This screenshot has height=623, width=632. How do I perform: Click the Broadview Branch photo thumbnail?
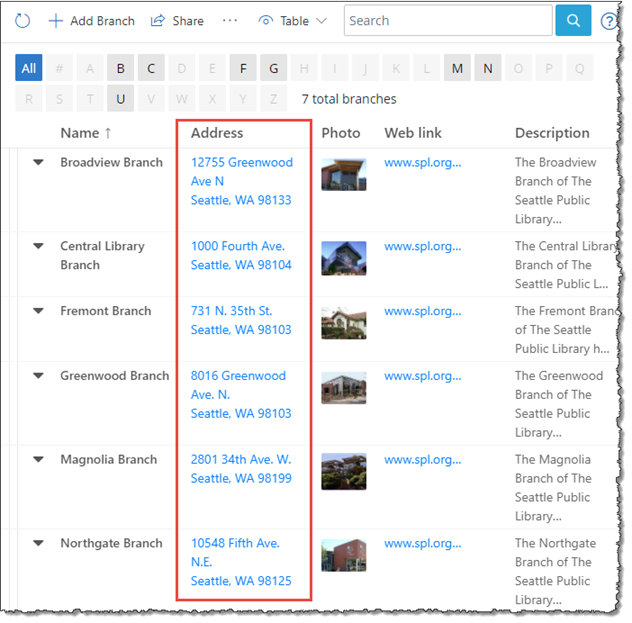pyautogui.click(x=343, y=174)
